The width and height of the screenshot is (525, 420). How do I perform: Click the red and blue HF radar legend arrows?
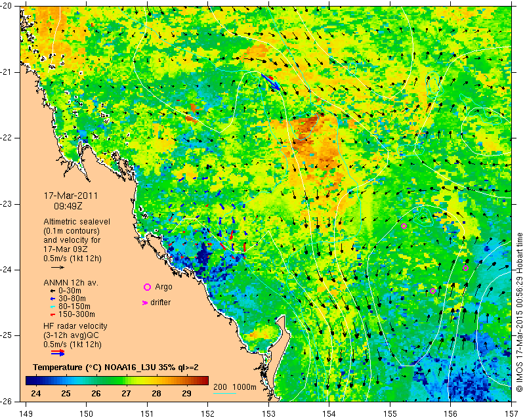pos(58,353)
